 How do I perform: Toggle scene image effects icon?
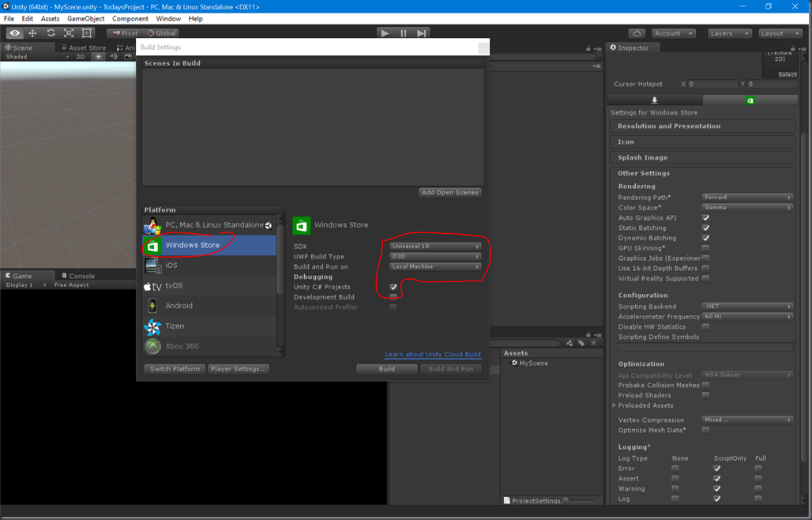tap(128, 57)
